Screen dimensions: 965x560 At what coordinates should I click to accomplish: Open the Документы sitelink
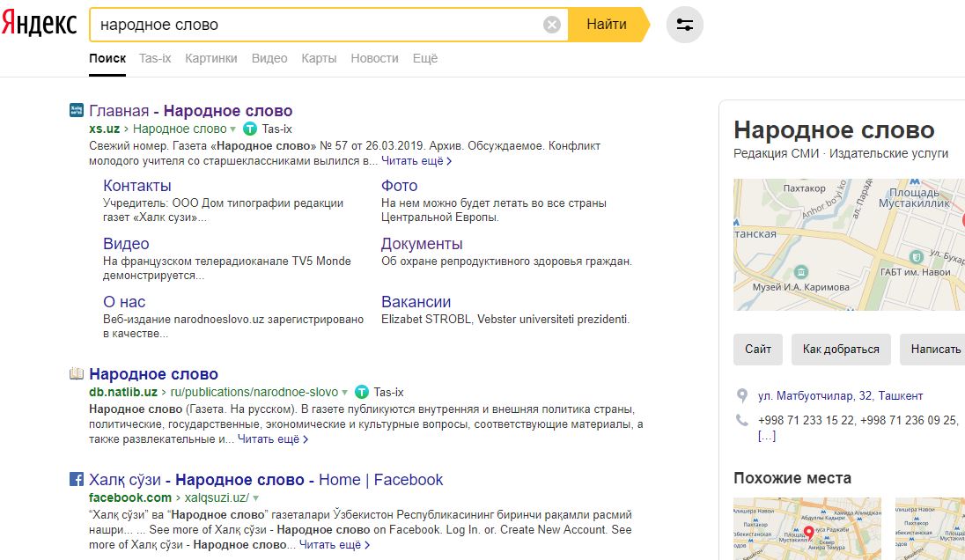point(422,244)
